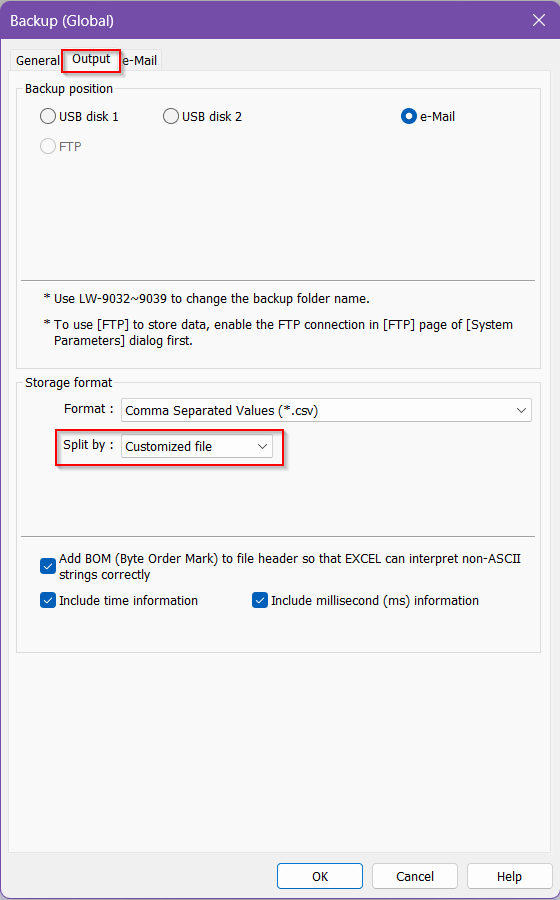Close the Backup (Global) dialog
Viewport: 560px width, 900px height.
[x=539, y=20]
